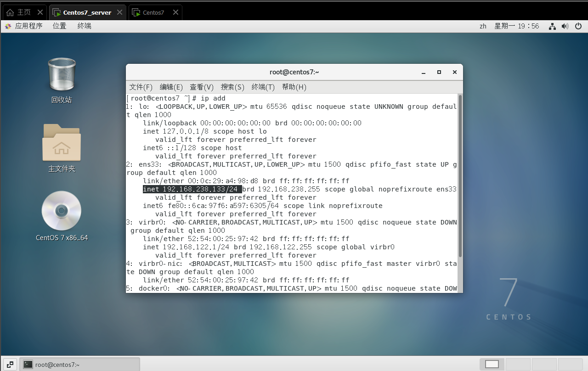Click the 主页 home tab icon

tap(10, 12)
